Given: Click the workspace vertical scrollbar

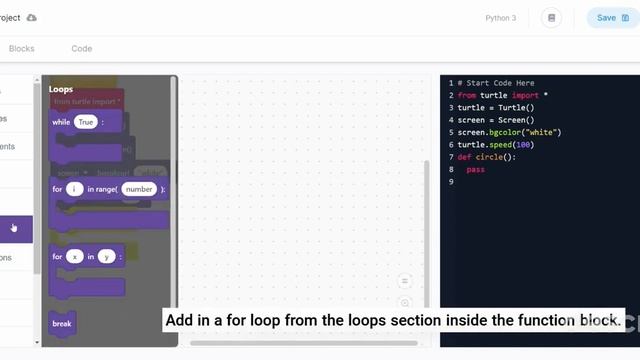Looking at the screenshot, I should [x=427, y=234].
